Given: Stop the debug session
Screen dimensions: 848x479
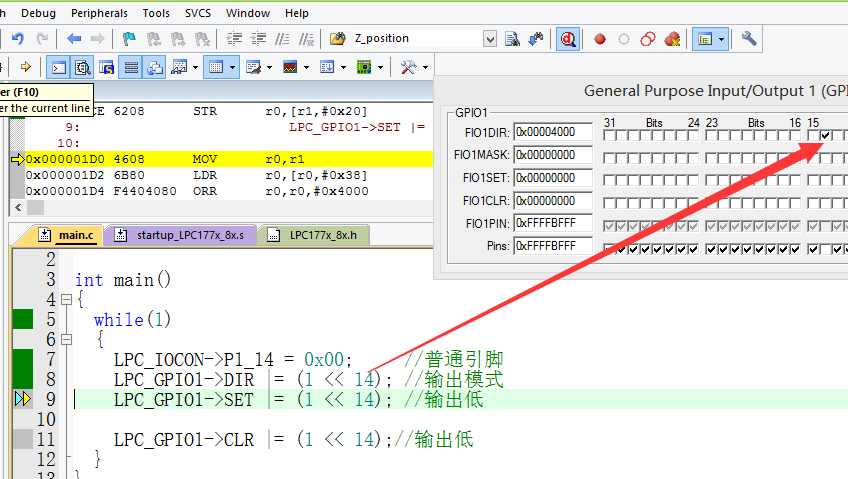Looking at the screenshot, I should click(568, 39).
